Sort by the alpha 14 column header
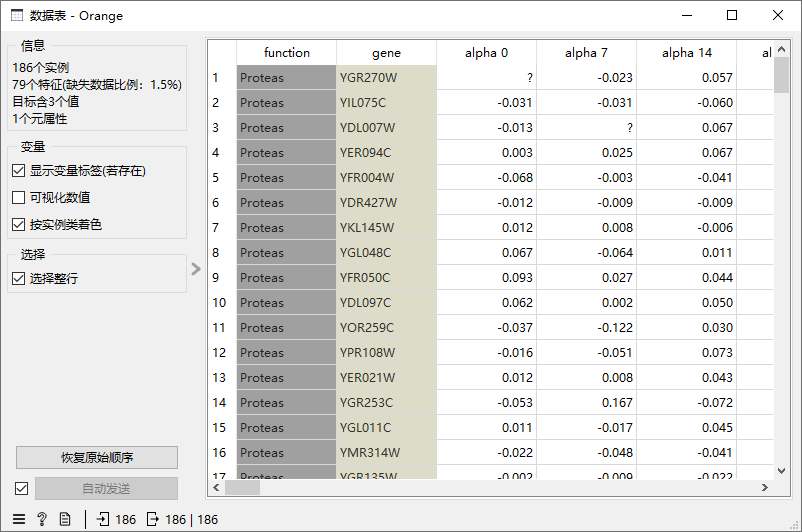Viewport: 802px width, 532px height. click(x=686, y=53)
